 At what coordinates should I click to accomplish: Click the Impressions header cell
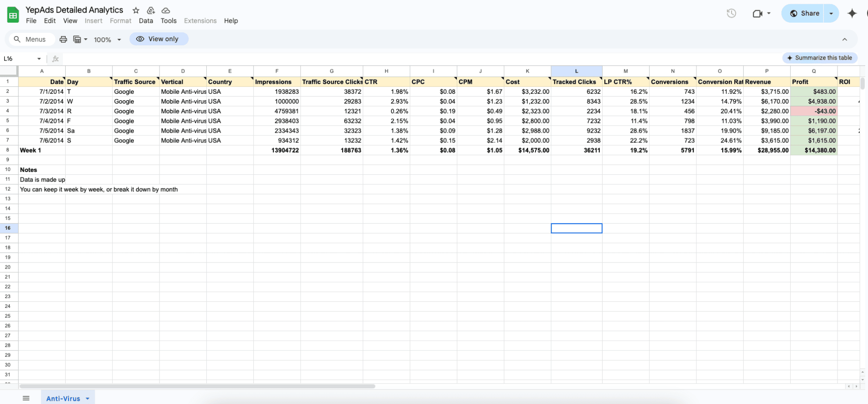(277, 82)
